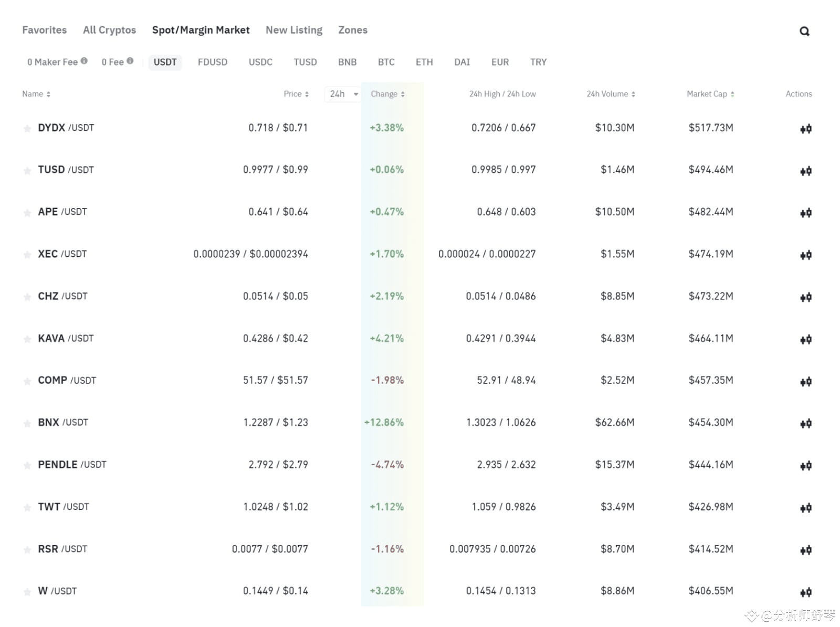Open trade chart icon for TWT row

coord(806,508)
